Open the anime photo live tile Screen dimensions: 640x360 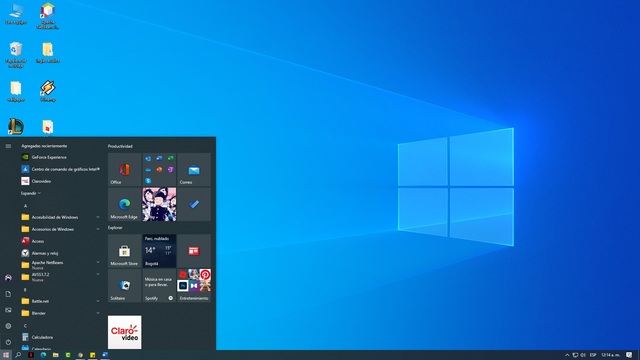point(159,204)
